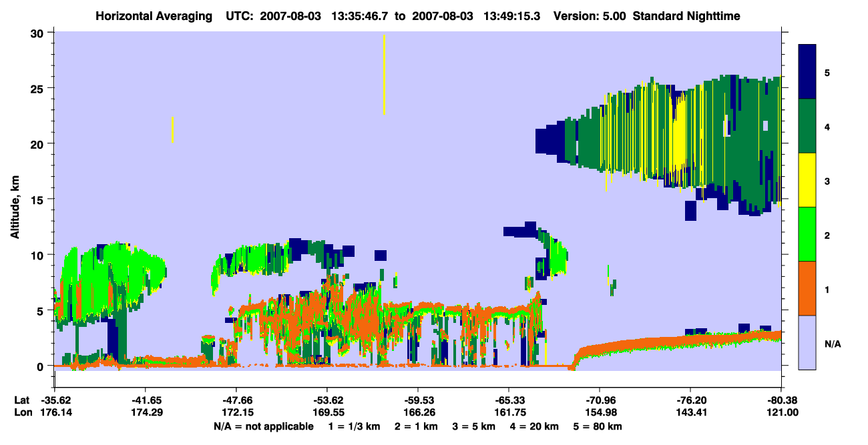Click the dark blue color bar segment labeled 5
Viewport: 868px width, 445px height.
pos(807,72)
